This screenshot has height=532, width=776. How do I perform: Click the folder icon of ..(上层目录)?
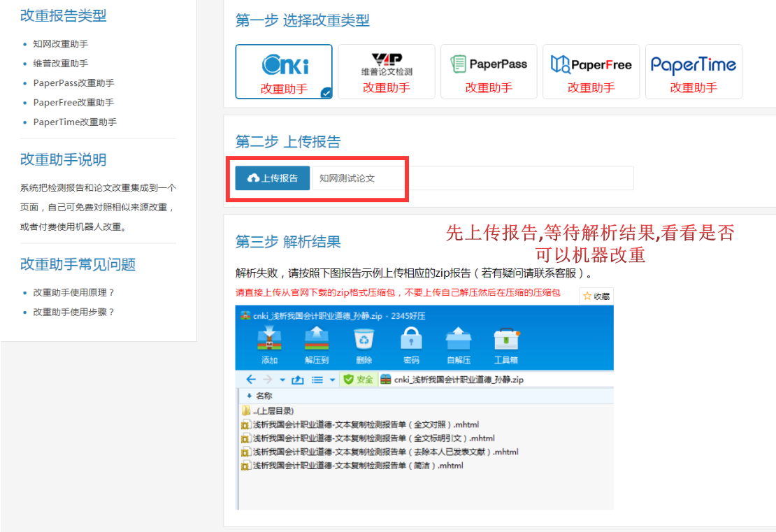(246, 411)
